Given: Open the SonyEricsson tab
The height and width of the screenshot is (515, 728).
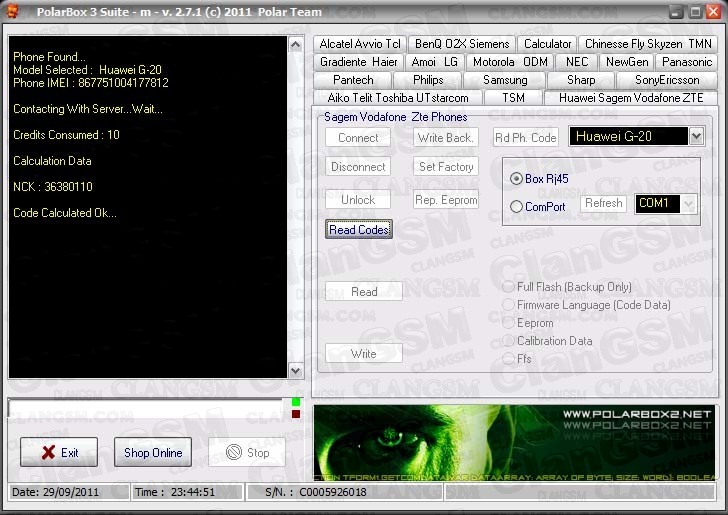Looking at the screenshot, I should tap(667, 80).
